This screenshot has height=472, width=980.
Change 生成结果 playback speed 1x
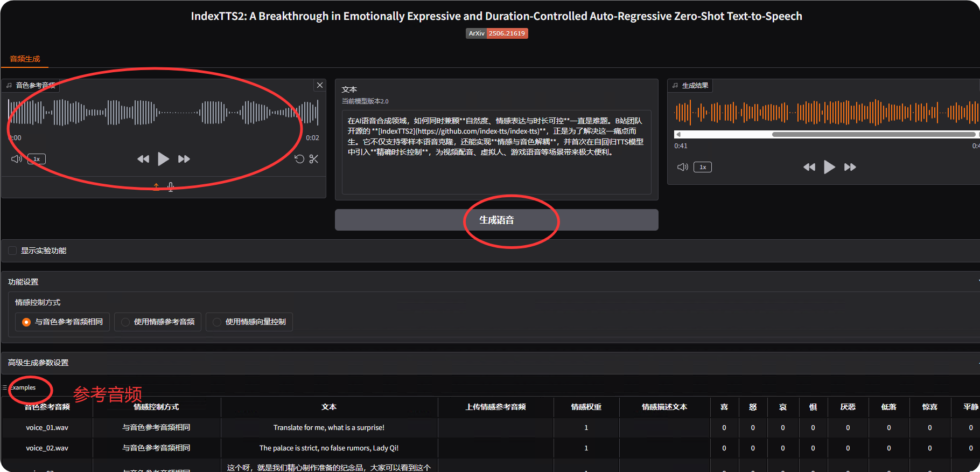pyautogui.click(x=703, y=167)
